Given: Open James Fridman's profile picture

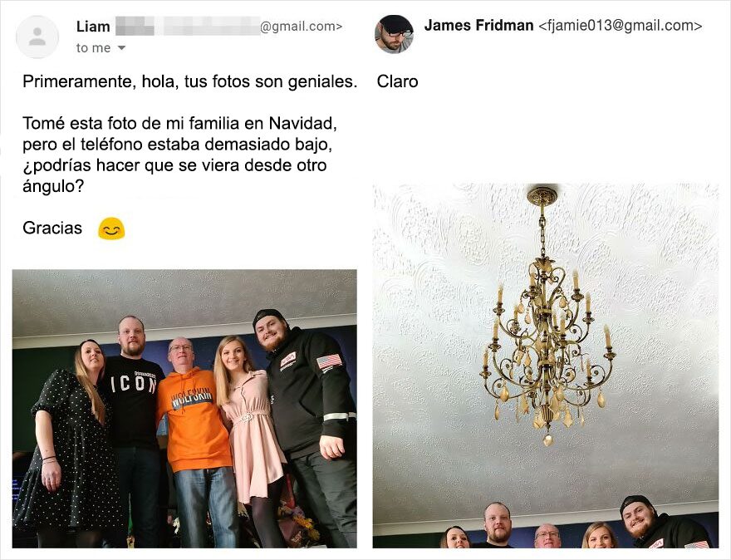Looking at the screenshot, I should (394, 34).
